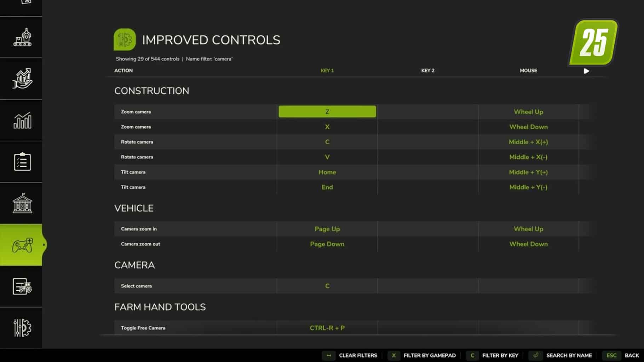
Task: Open the settings sliders gear icon
Action: [22, 328]
